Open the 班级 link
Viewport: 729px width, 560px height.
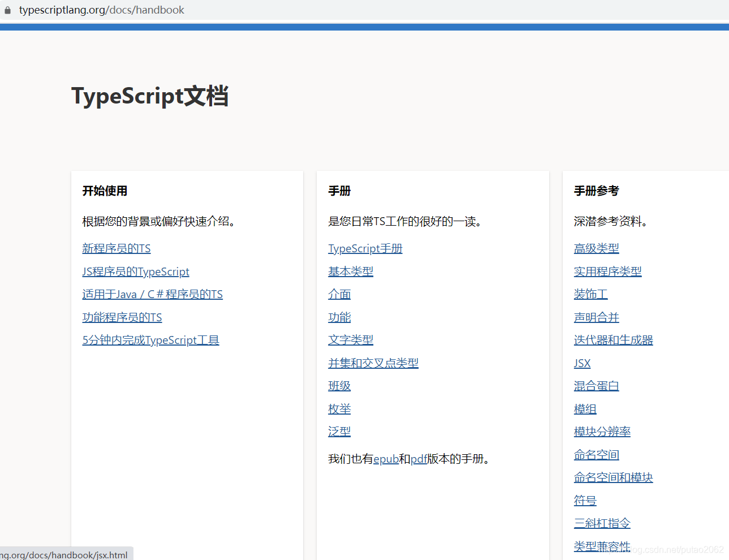point(339,386)
